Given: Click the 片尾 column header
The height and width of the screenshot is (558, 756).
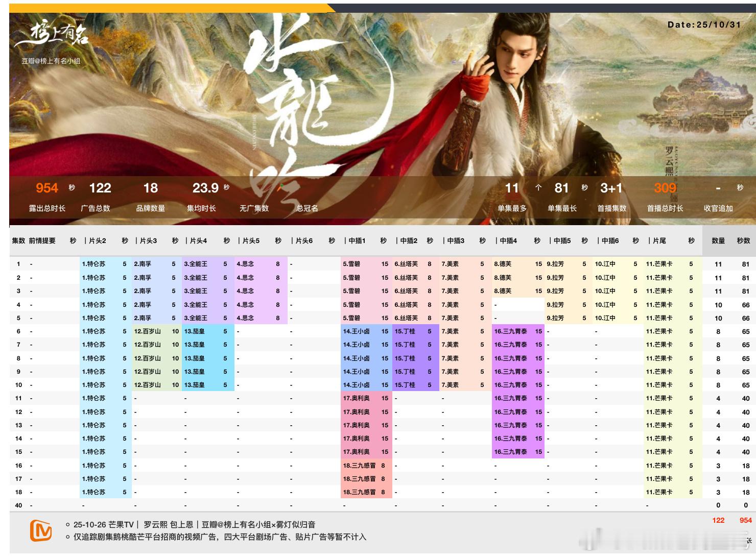Looking at the screenshot, I should [x=657, y=240].
